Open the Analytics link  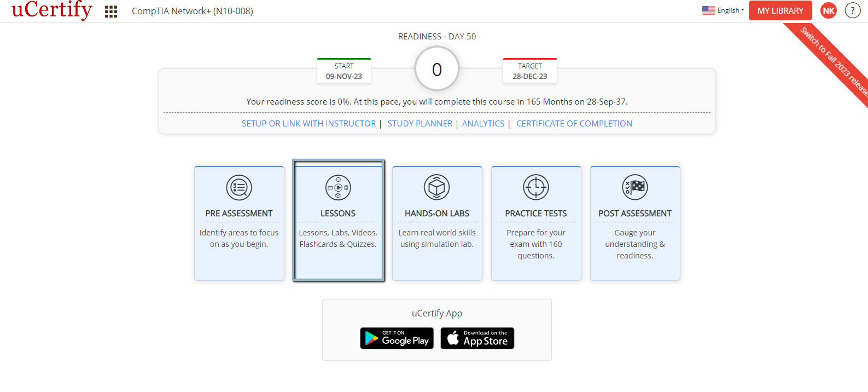pyautogui.click(x=483, y=124)
